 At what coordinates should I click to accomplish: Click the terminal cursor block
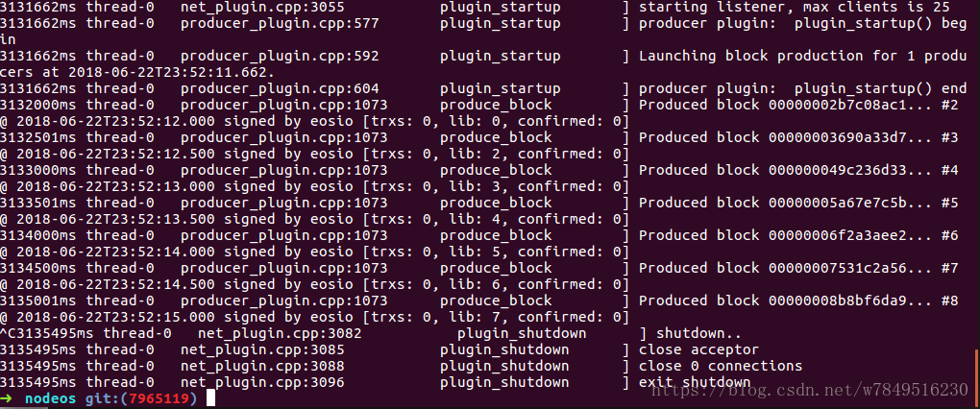pyautogui.click(x=211, y=397)
